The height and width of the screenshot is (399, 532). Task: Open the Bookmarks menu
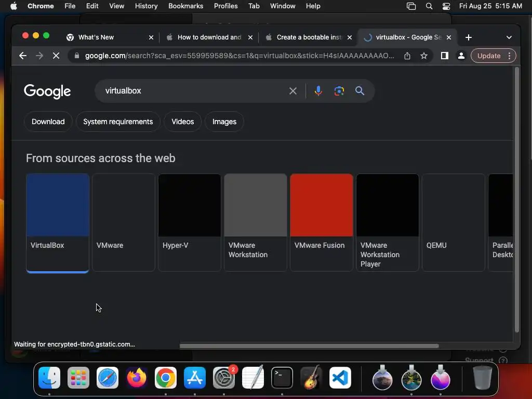click(185, 6)
